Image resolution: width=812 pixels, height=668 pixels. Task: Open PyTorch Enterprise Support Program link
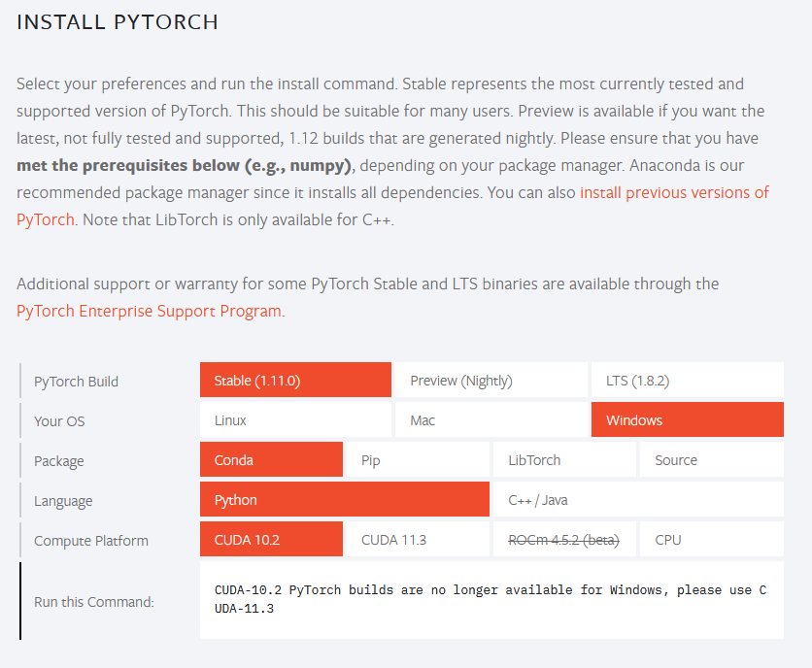point(149,312)
